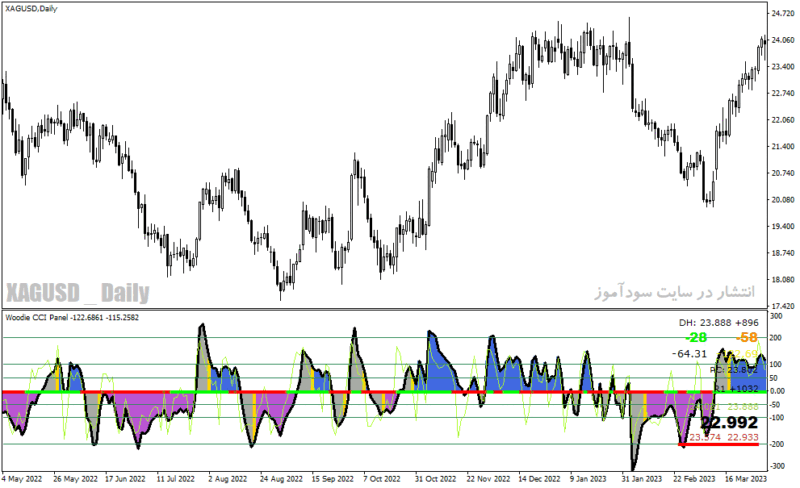Screen dimensions: 800x488
Task: Click the XAGUSD _ Daily watermark text
Action: pyautogui.click(x=78, y=293)
